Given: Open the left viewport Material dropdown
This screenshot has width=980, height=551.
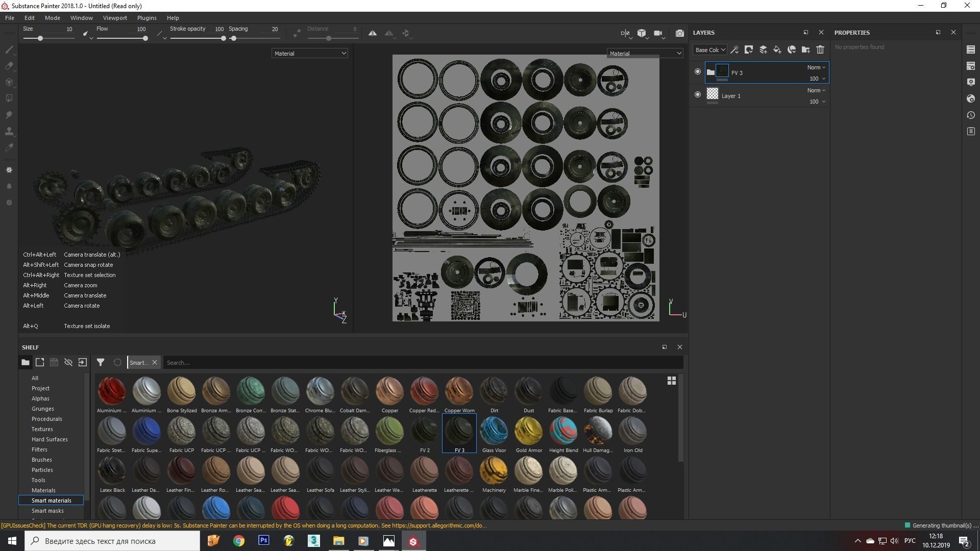Looking at the screenshot, I should pyautogui.click(x=309, y=53).
